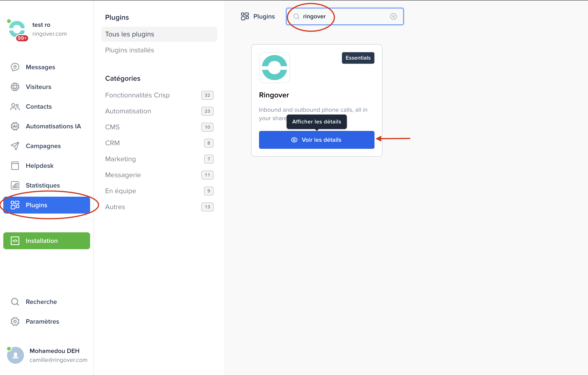This screenshot has width=588, height=375.
Task: Click the Contacts people icon
Action: click(15, 107)
